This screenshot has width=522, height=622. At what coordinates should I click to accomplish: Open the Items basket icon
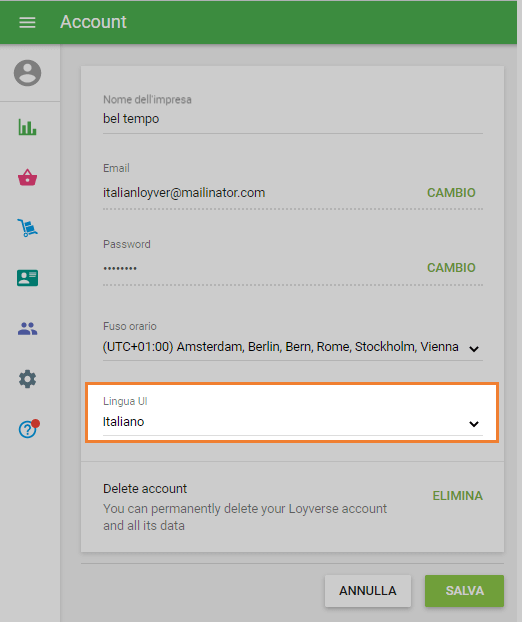pyautogui.click(x=27, y=177)
